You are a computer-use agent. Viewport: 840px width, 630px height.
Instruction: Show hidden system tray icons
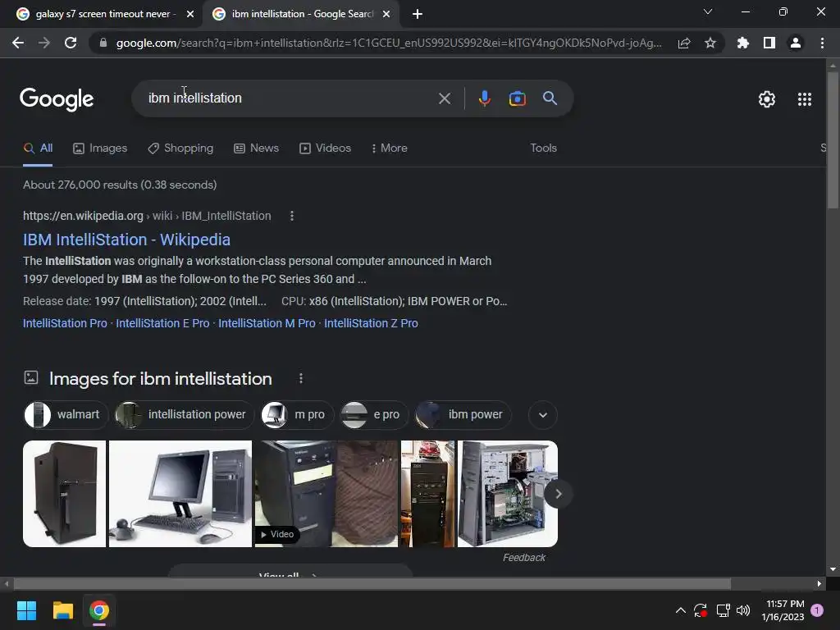[680, 610]
